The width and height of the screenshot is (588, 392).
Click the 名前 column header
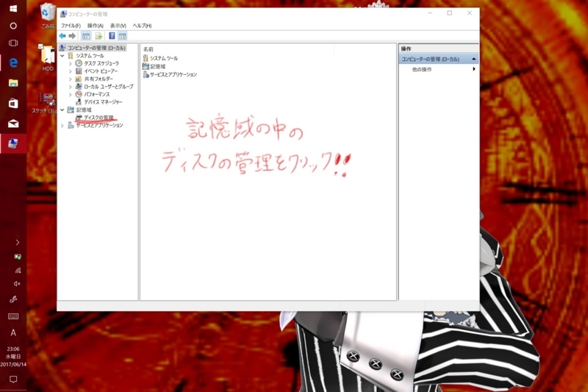tap(148, 49)
